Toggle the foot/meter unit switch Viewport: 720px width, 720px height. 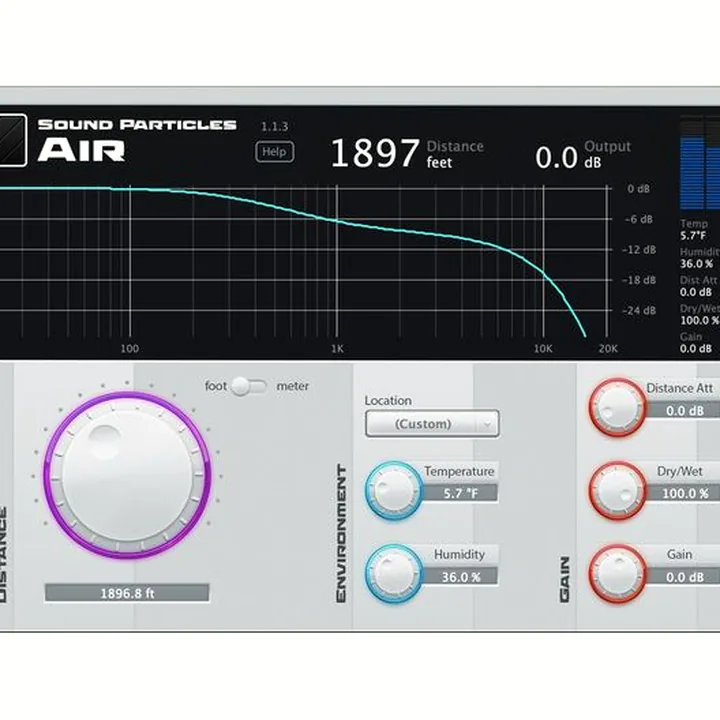(x=248, y=386)
